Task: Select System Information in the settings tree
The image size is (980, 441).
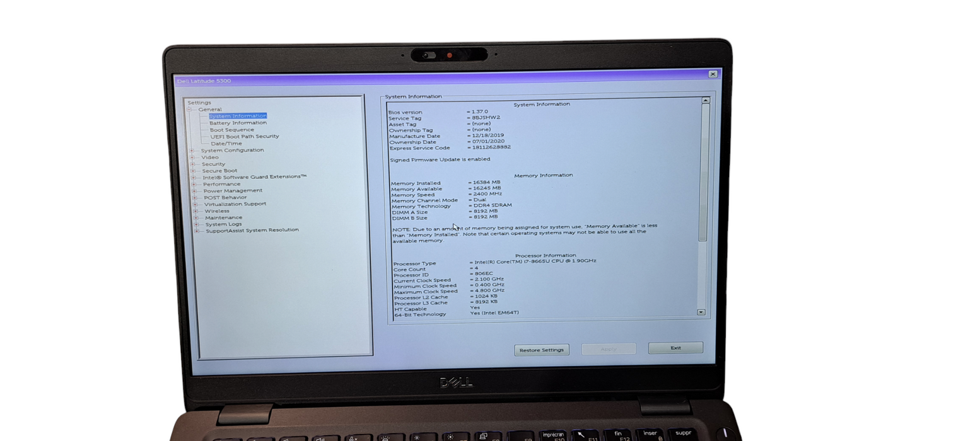Action: (238, 116)
